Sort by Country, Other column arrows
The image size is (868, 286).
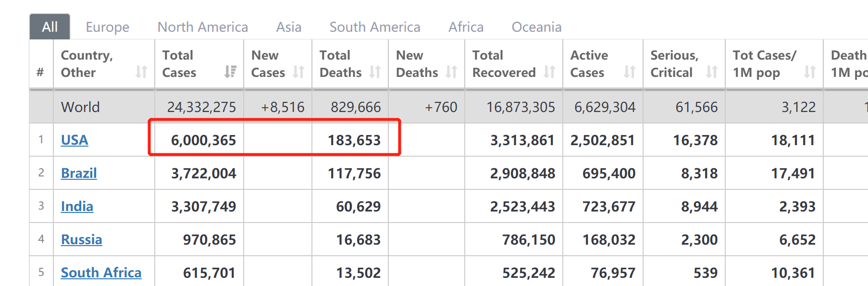[141, 72]
